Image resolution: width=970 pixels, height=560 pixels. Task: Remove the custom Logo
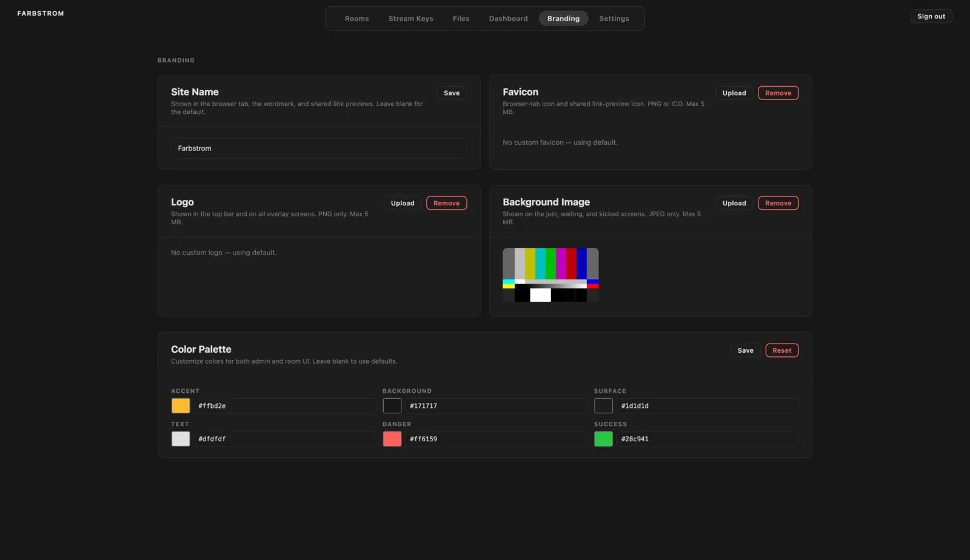pyautogui.click(x=446, y=203)
